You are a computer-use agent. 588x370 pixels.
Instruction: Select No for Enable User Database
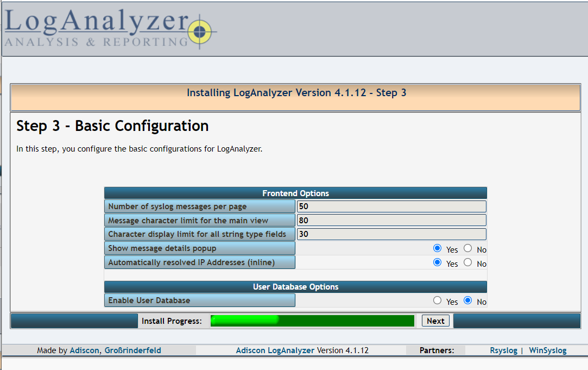click(467, 300)
